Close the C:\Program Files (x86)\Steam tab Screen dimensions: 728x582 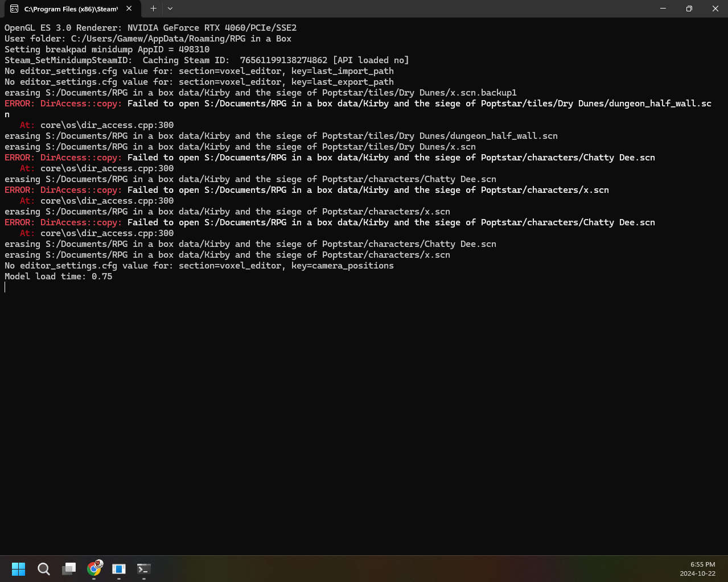(x=129, y=9)
